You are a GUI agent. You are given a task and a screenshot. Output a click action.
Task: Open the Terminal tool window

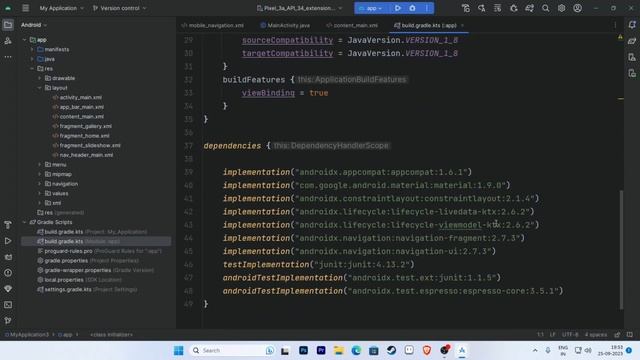pos(8,304)
